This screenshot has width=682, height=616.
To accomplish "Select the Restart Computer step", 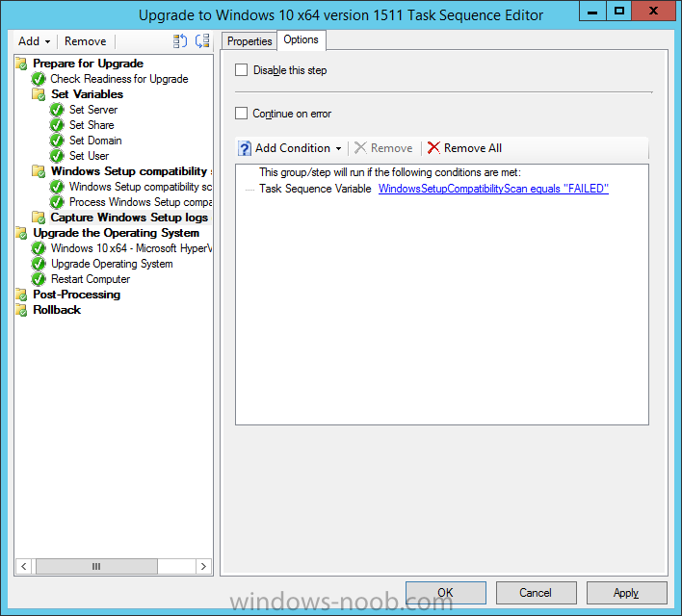I will point(91,279).
